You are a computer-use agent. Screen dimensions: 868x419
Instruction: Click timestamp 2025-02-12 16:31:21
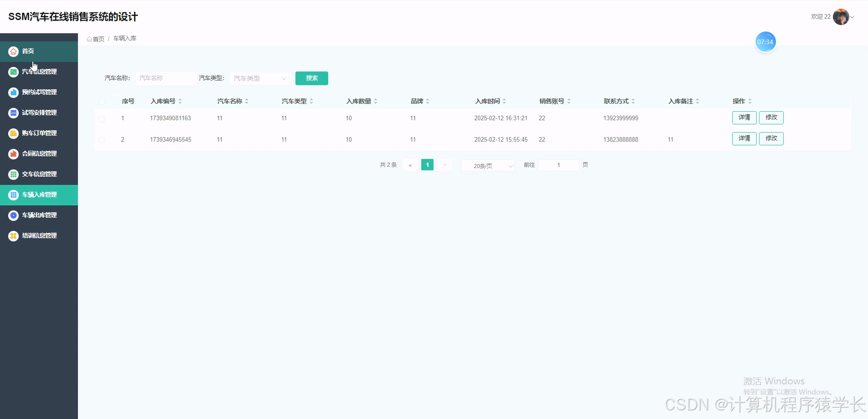[501, 118]
